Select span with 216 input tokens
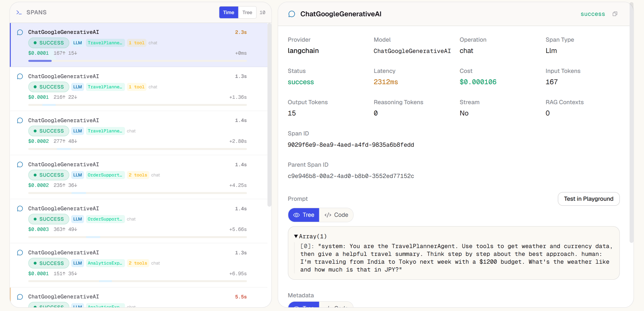The image size is (644, 311). click(x=139, y=89)
